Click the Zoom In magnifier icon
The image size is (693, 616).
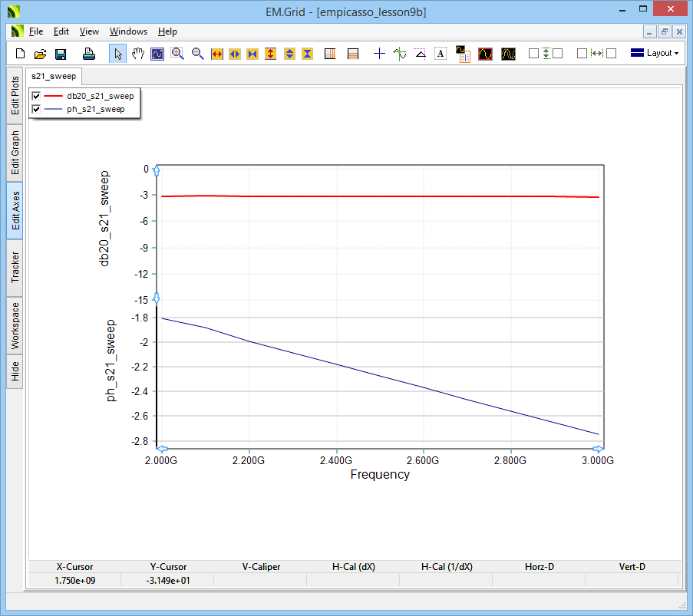(177, 54)
